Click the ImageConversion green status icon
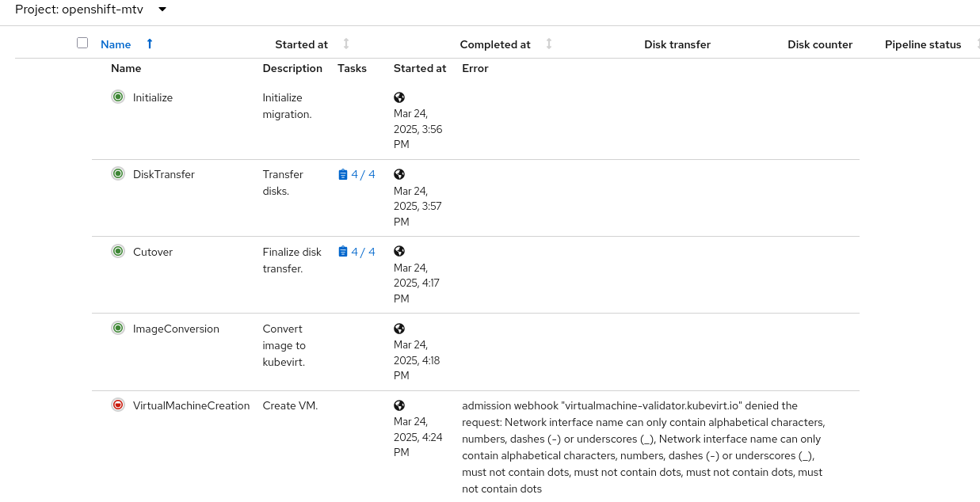 [x=118, y=329]
